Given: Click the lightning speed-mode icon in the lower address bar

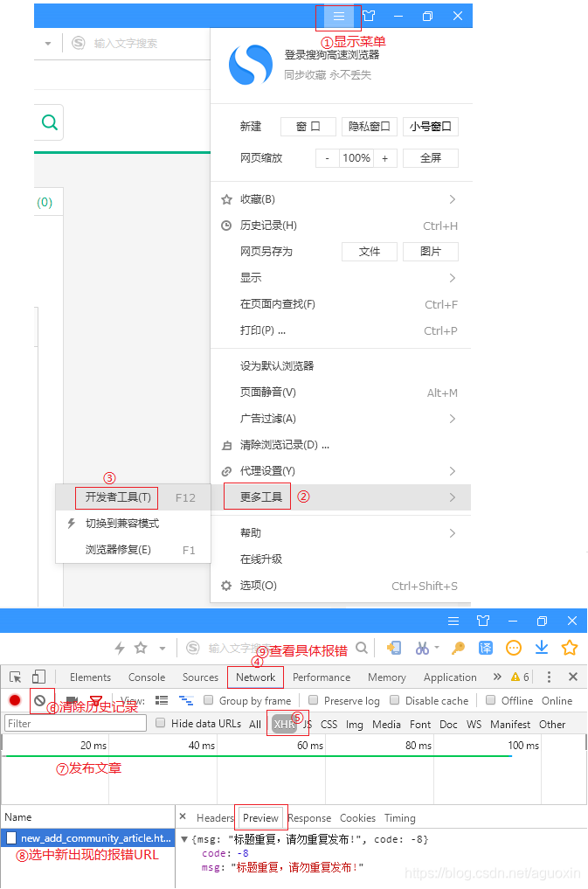Looking at the screenshot, I should (x=120, y=648).
